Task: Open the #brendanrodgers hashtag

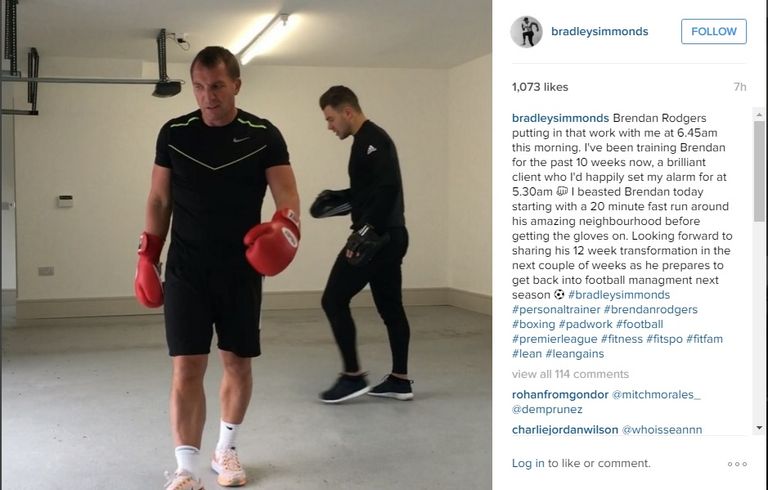Action: 650,310
